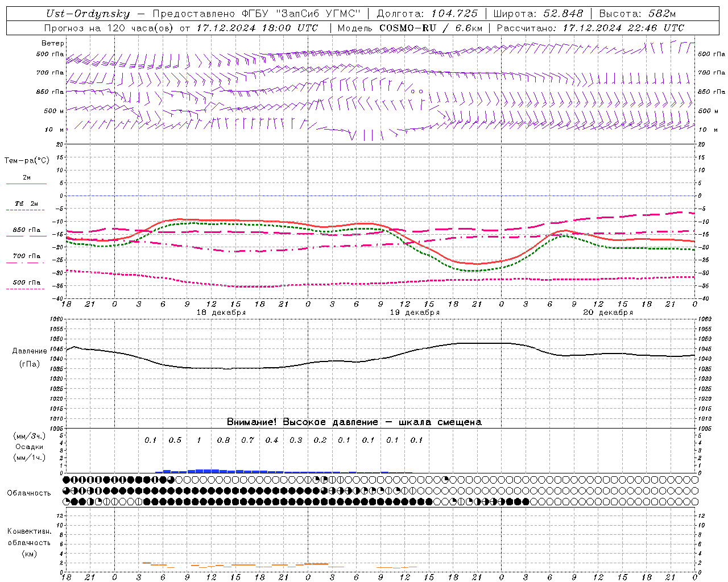The height and width of the screenshot is (582, 728).
Task: Click the precipitation value "0.8"
Action: click(x=224, y=440)
